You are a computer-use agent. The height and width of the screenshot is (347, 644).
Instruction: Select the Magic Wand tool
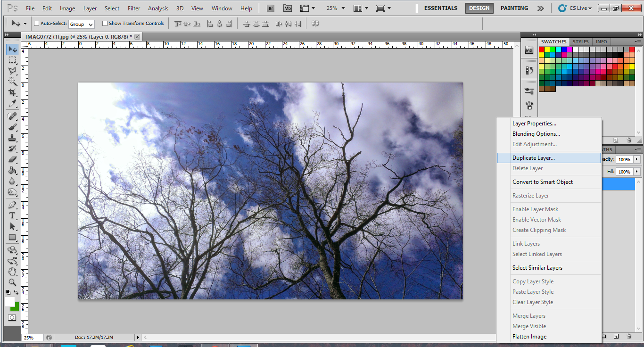[12, 82]
